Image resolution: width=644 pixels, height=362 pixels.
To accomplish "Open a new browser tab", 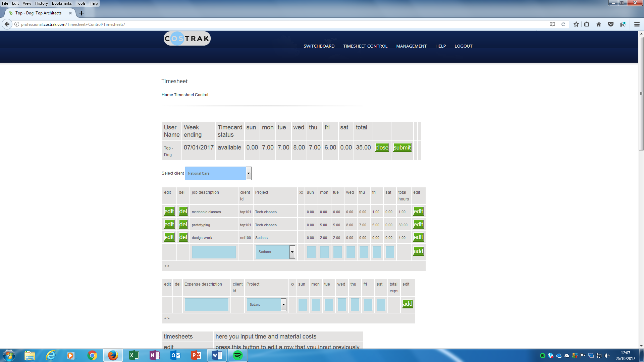I will coord(82,13).
